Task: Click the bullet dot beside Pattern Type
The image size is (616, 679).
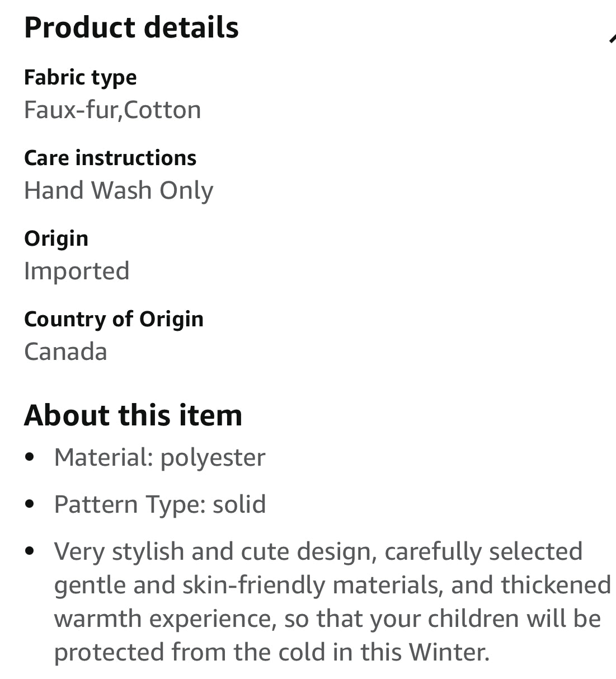Action: (x=30, y=504)
